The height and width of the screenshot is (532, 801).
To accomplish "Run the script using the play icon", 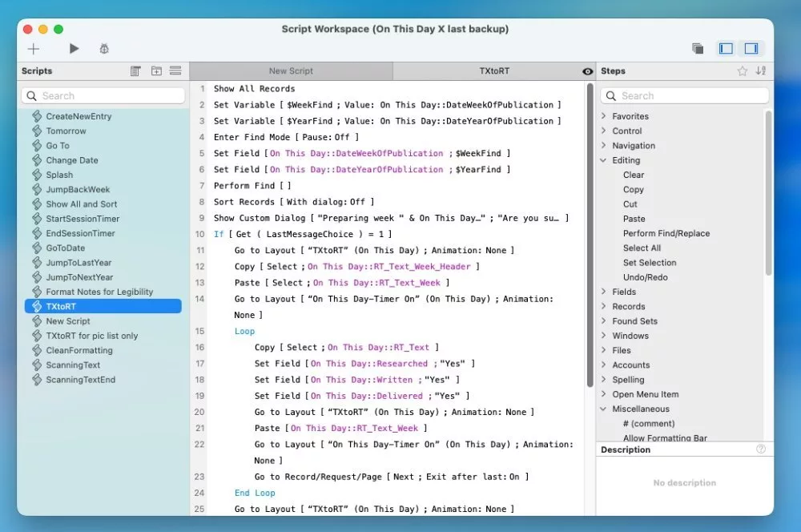I will (73, 48).
